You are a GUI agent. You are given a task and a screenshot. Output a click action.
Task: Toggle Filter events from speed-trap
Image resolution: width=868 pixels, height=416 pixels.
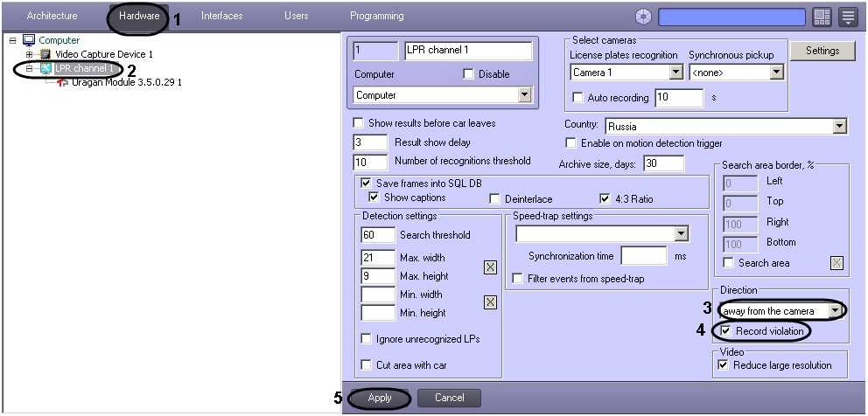(517, 279)
